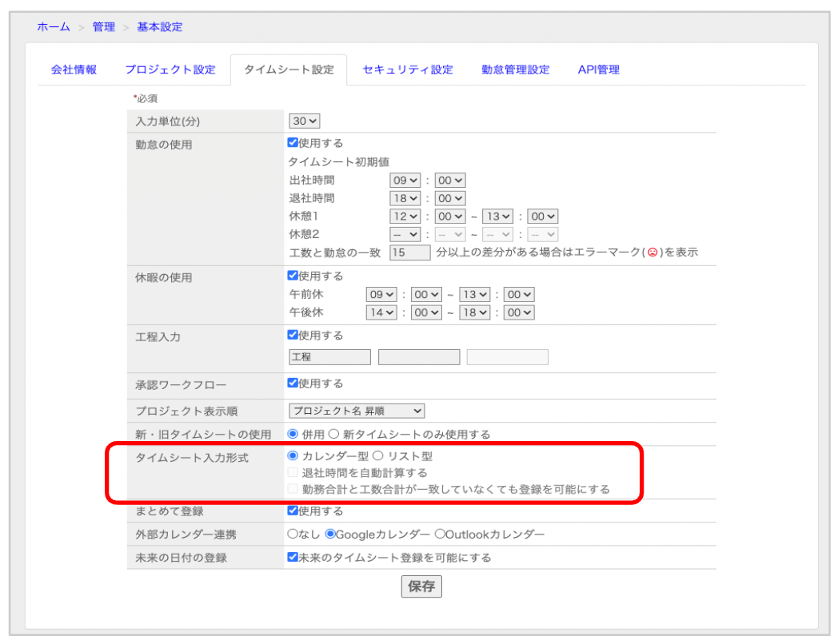The height and width of the screenshot is (644, 838).
Task: Toggle 承認ワークフロー 使用する checkbox
Action: pos(293,383)
